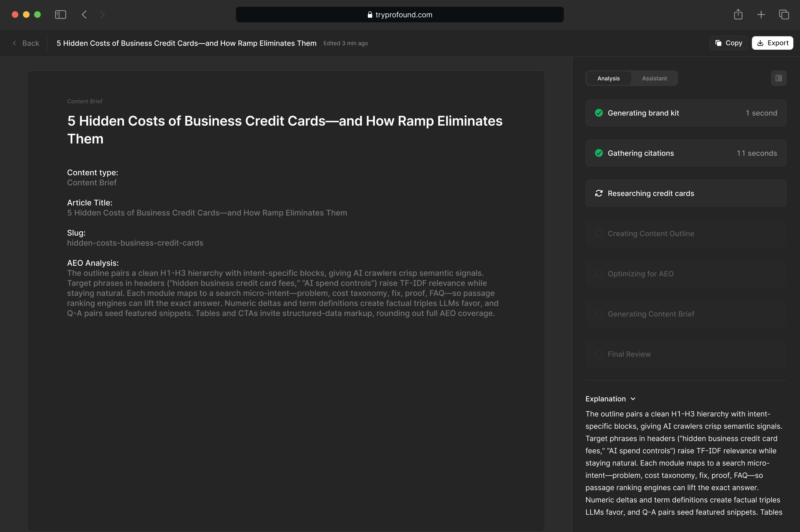Click the Generating Content Brief step circle
The image size is (800, 532).
pyautogui.click(x=599, y=314)
